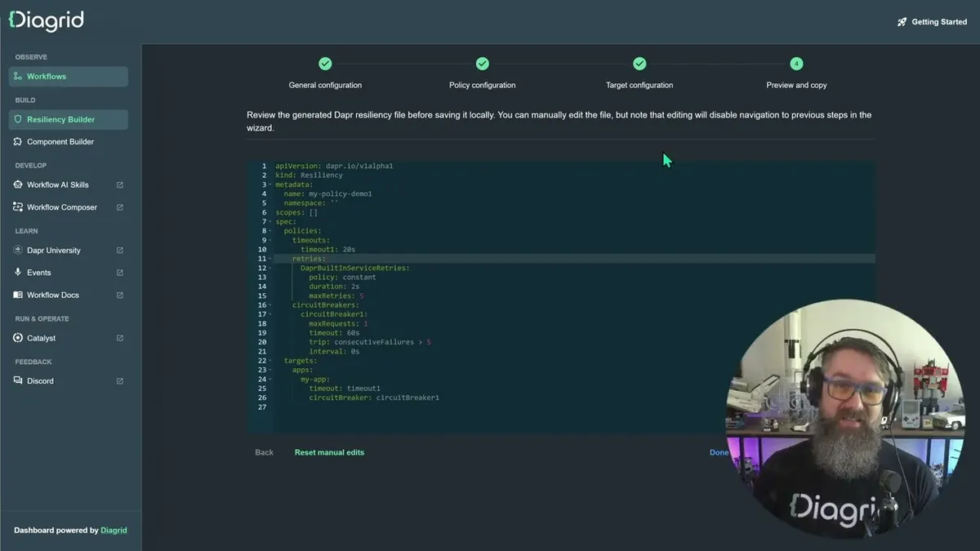Open Workflow AI Skills sidebar entry
Screen dimensions: 980x551
pos(69,184)
